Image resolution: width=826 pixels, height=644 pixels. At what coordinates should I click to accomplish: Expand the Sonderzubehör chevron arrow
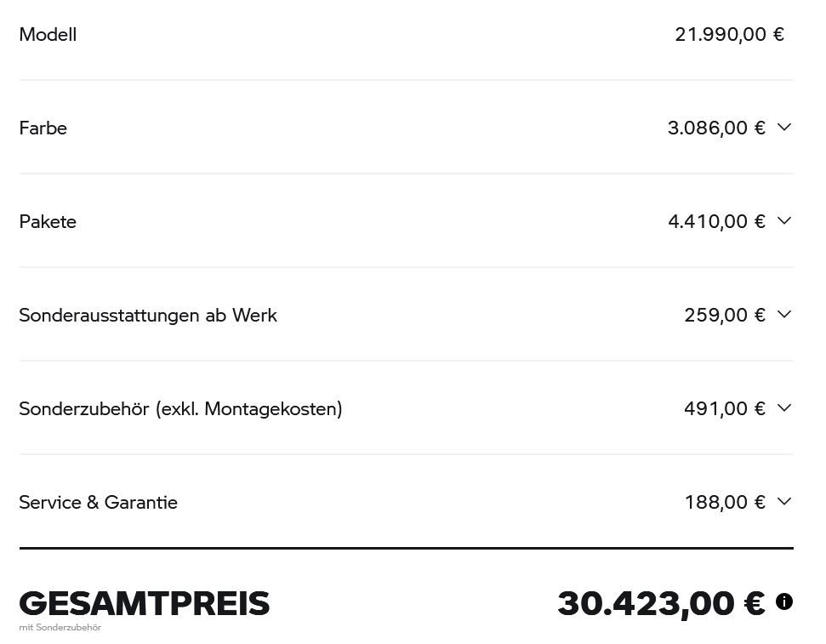[x=783, y=408]
